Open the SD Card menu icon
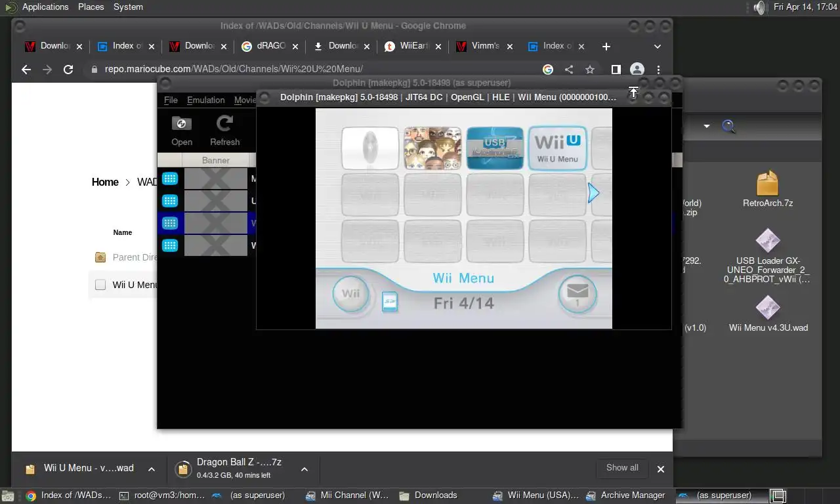Screen dimensions: 840x504 tap(390, 301)
